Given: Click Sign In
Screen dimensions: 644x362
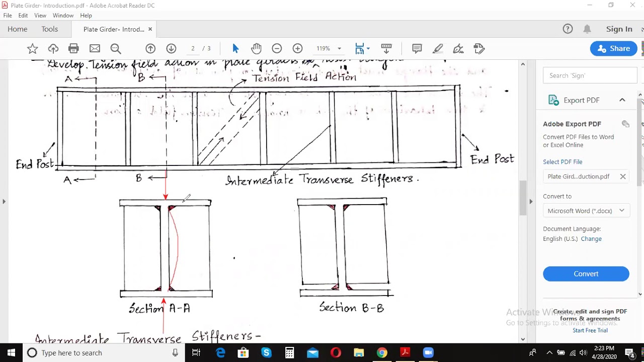Looking at the screenshot, I should point(619,29).
